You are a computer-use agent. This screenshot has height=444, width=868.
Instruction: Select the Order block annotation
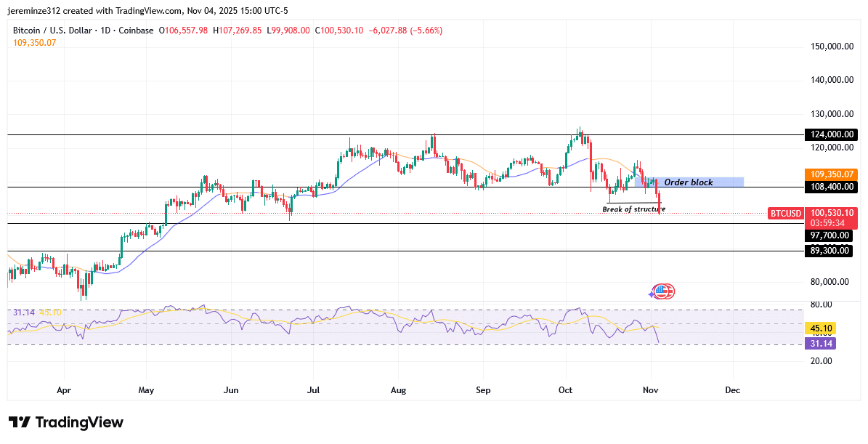coord(688,182)
